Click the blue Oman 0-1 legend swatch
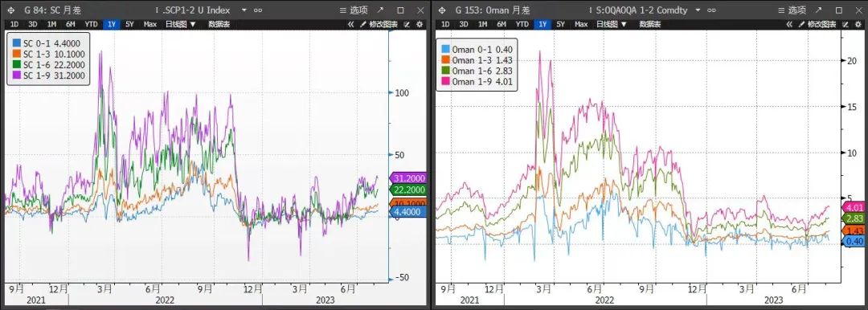Image resolution: width=868 pixels, height=310 pixels. [446, 50]
